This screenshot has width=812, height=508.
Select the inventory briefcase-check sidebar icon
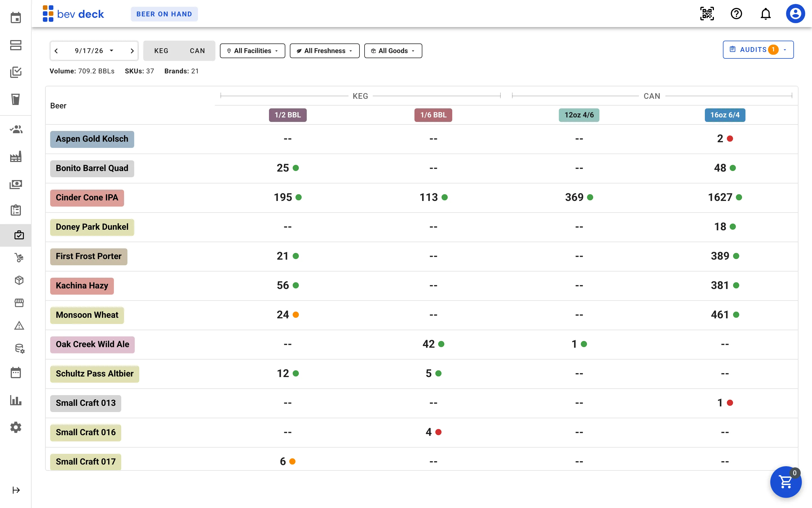[x=19, y=235]
